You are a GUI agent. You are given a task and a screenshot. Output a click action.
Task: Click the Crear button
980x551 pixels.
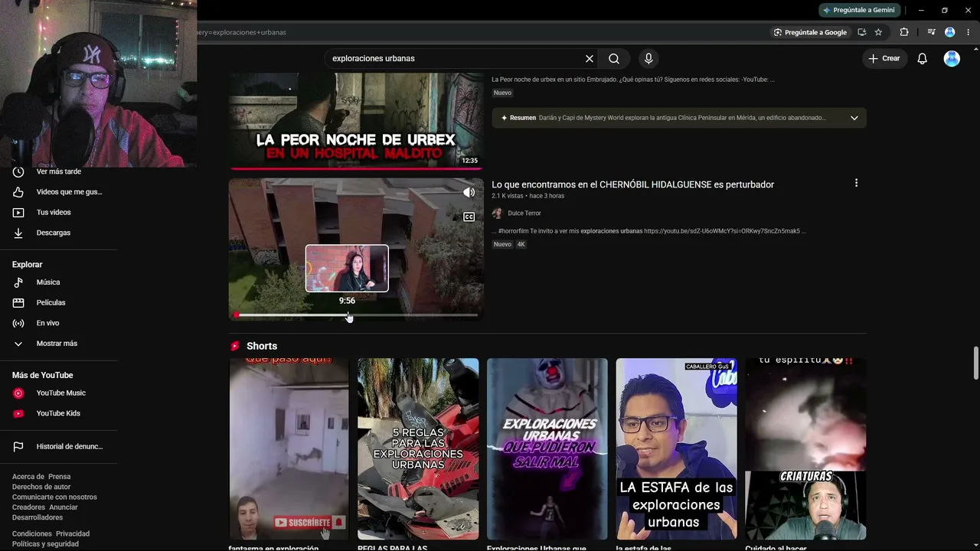(884, 59)
